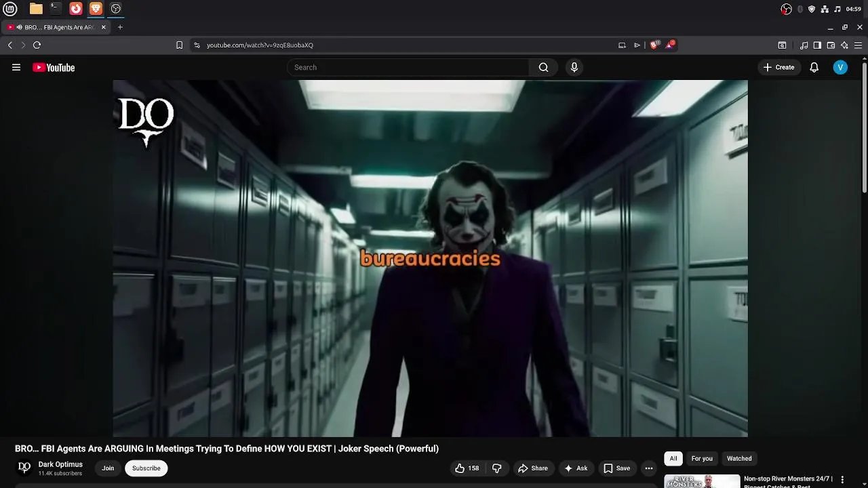
Task: Reload the current YouTube page
Action: point(37,45)
